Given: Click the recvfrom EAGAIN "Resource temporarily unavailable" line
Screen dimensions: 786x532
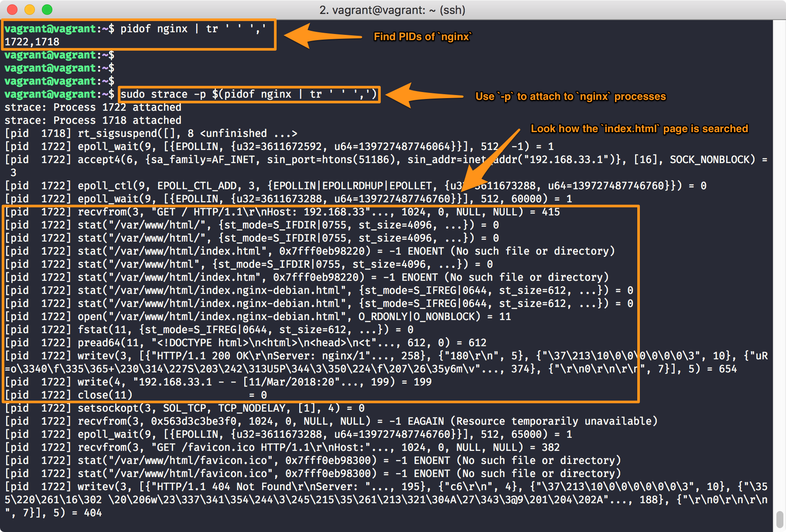Looking at the screenshot, I should 331,421.
